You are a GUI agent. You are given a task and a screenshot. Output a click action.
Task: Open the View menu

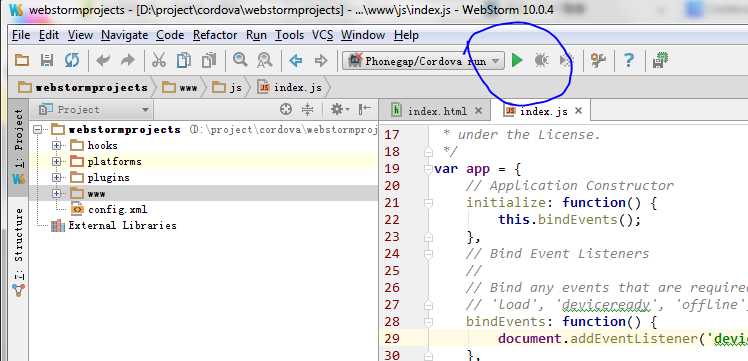click(80, 35)
